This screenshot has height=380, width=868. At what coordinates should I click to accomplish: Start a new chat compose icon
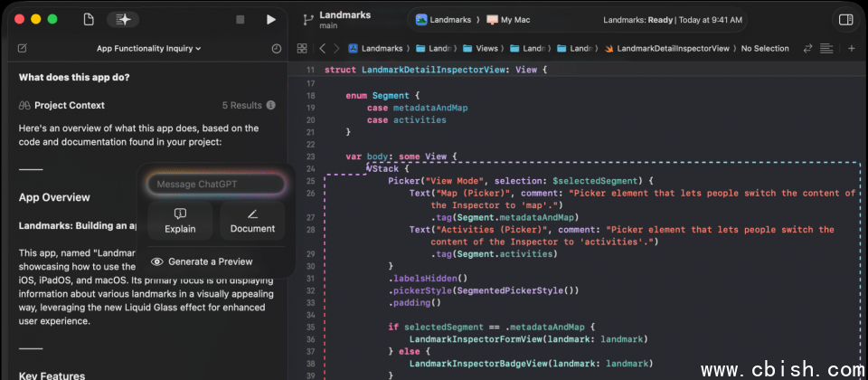pos(22,49)
